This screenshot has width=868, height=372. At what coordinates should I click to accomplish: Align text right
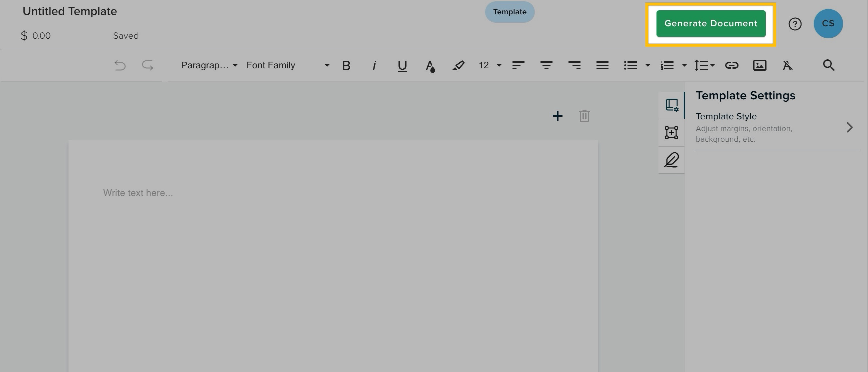[x=574, y=65]
